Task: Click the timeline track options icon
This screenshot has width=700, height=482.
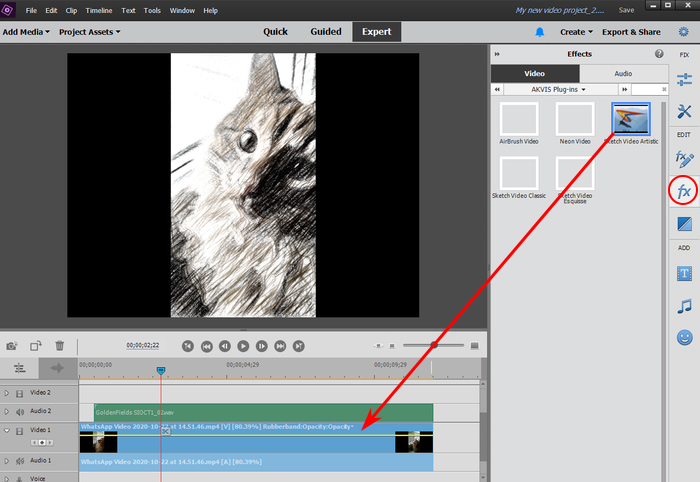Action: pos(20,368)
